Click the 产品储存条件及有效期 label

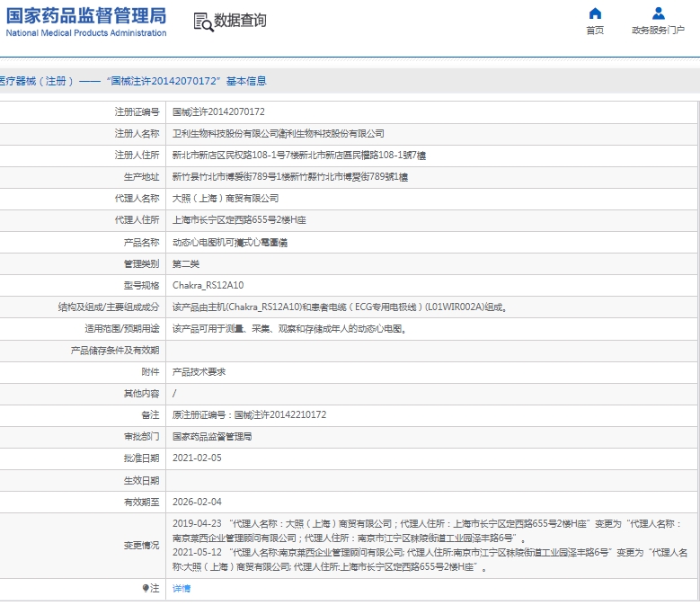(115, 351)
